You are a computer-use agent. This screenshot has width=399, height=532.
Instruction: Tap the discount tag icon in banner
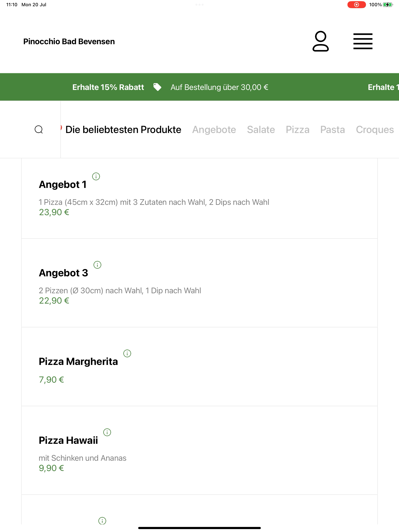(157, 87)
